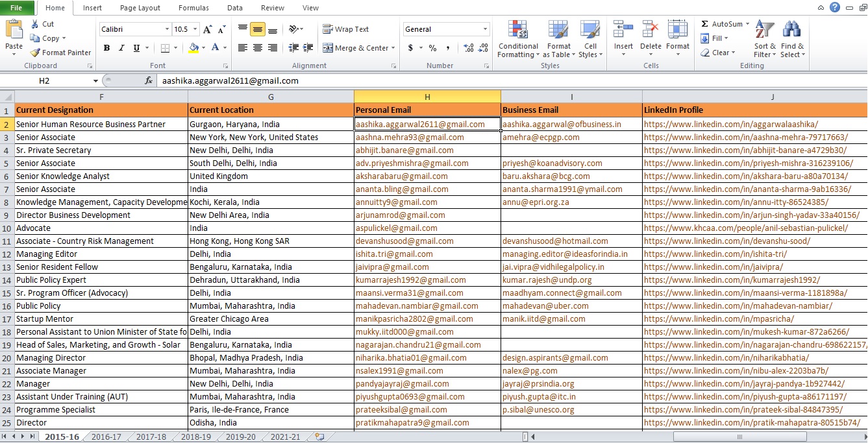Expand the Name Box dropdown arrow

pyautogui.click(x=95, y=81)
